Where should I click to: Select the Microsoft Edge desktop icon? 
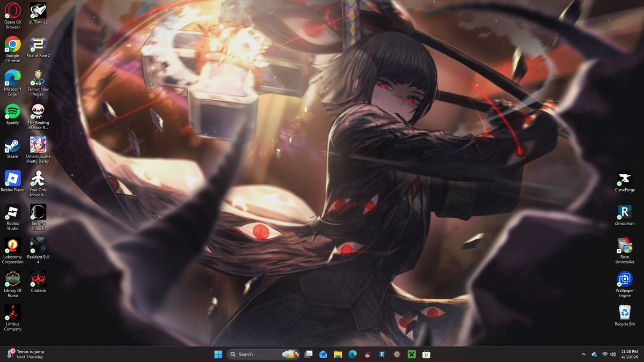coord(12,83)
